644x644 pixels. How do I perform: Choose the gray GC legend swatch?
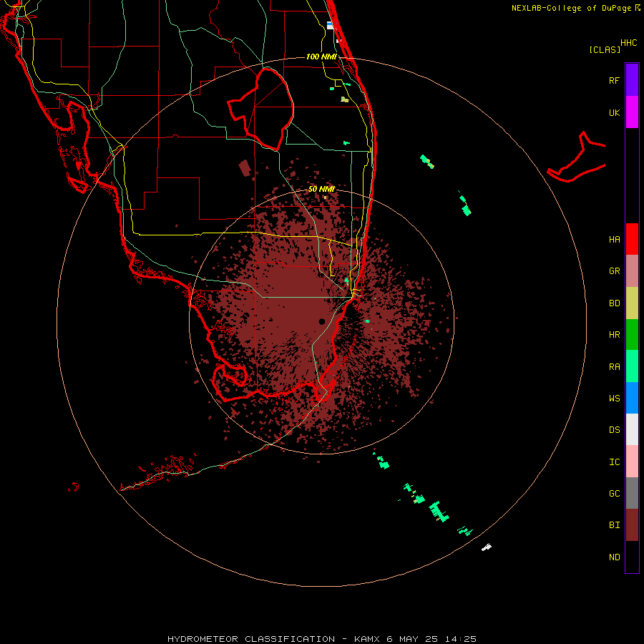point(632,493)
